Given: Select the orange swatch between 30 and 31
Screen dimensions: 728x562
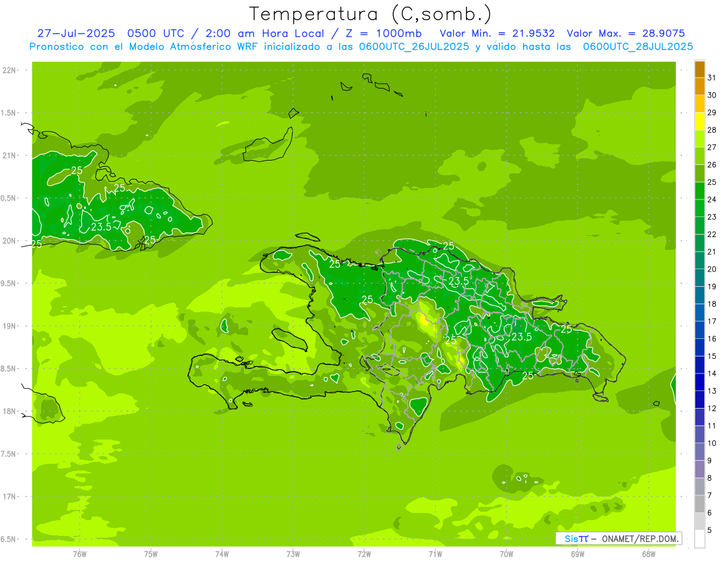Looking at the screenshot, I should 699,86.
